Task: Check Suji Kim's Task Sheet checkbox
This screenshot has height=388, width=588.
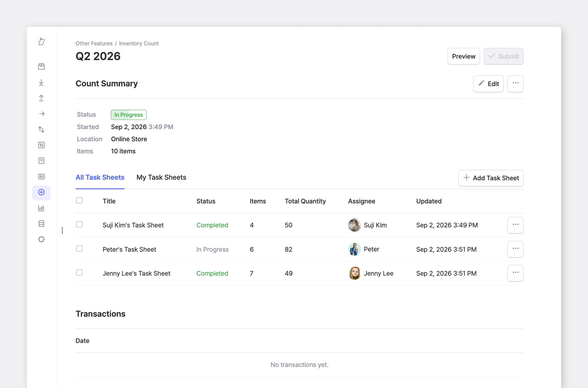Action: point(79,224)
